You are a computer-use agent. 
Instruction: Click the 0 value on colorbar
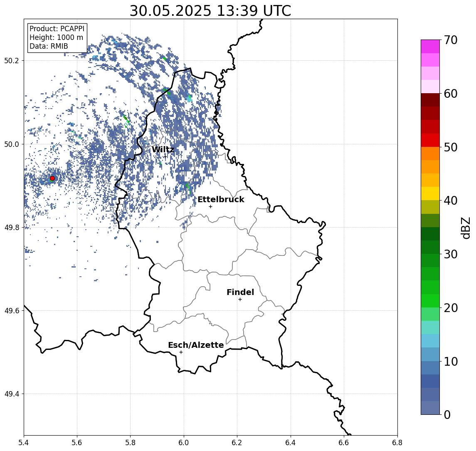(447, 415)
